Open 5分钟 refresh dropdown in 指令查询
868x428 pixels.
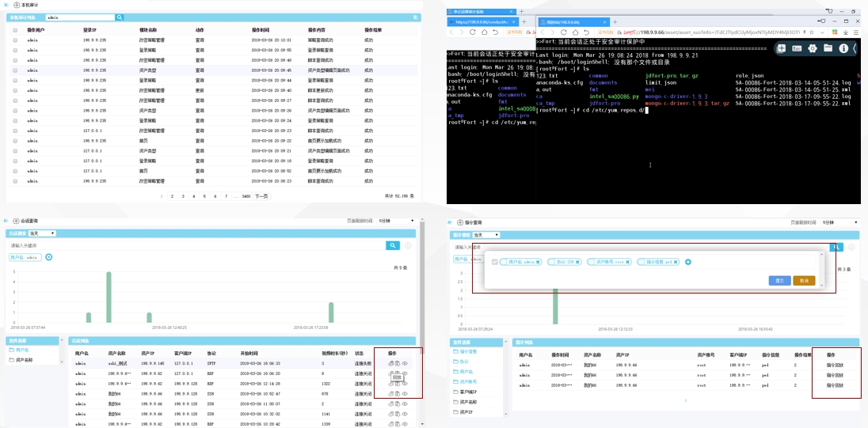click(839, 222)
